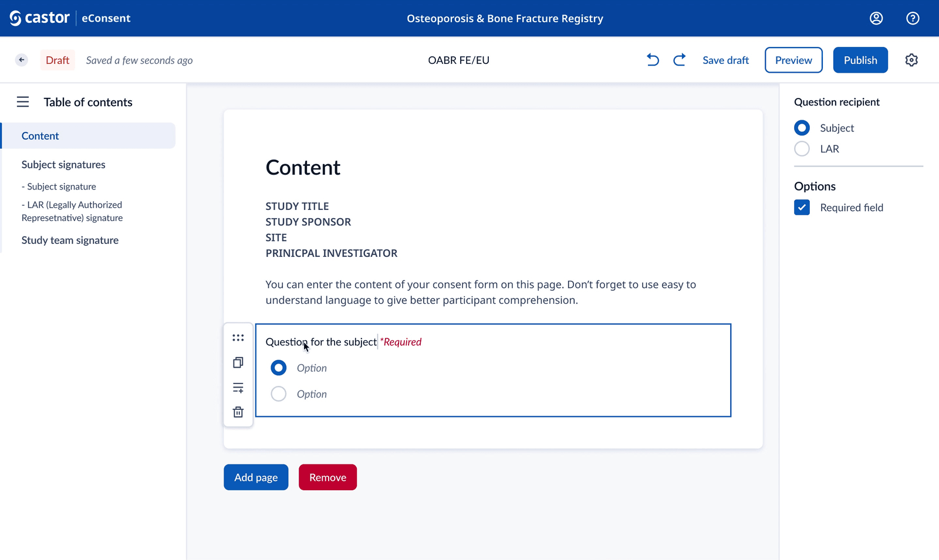Select the second Option radio button
This screenshot has width=939, height=560.
click(x=279, y=394)
